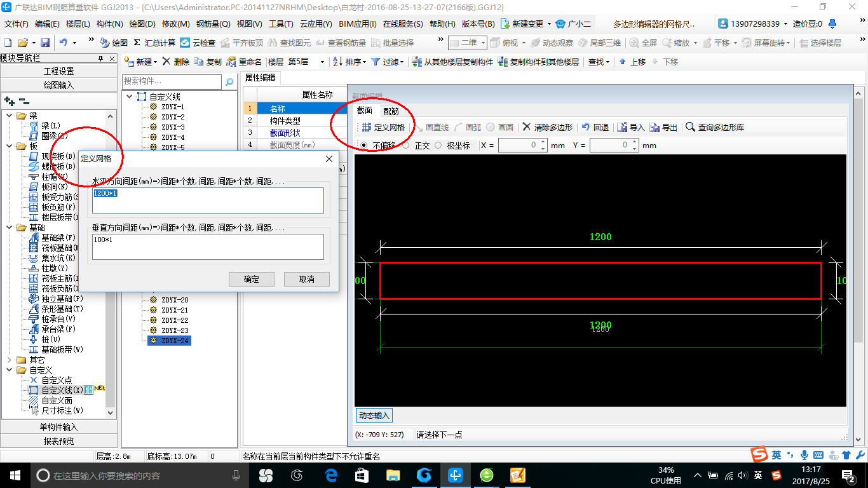
Task: Collapse the 基础 tree node
Action: (10, 227)
